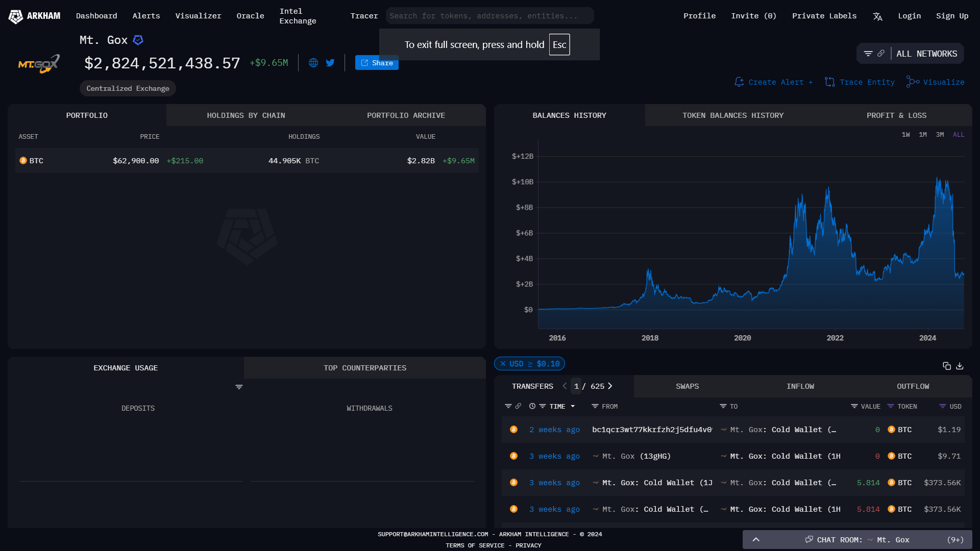The height and width of the screenshot is (551, 980).
Task: Select the Exchange Usage tab
Action: pyautogui.click(x=126, y=368)
